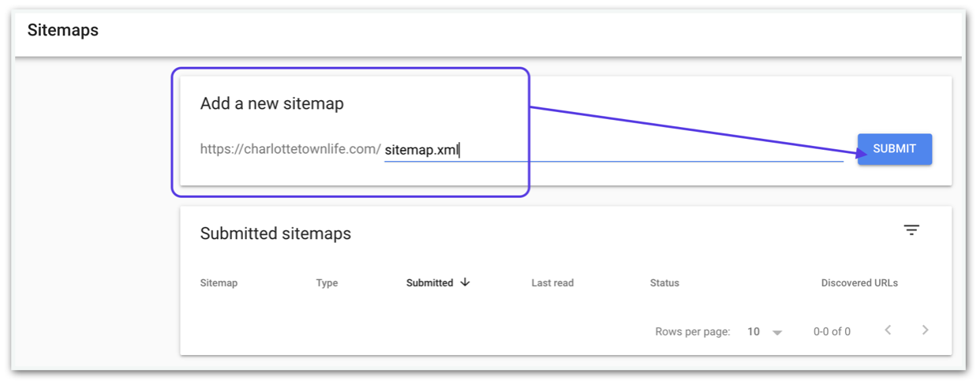
Task: Click the 'Add a new sitemap' heading
Action: click(271, 104)
